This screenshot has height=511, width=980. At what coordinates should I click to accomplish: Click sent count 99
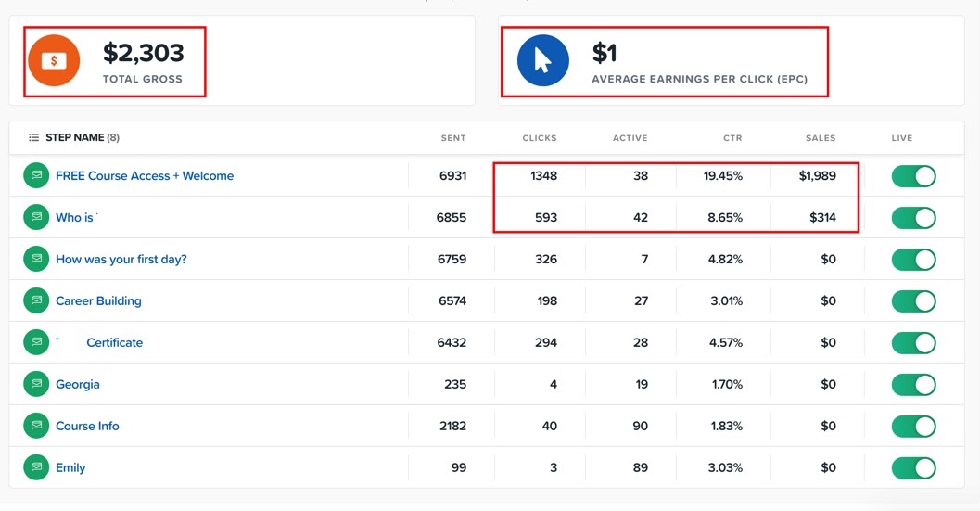pos(459,467)
